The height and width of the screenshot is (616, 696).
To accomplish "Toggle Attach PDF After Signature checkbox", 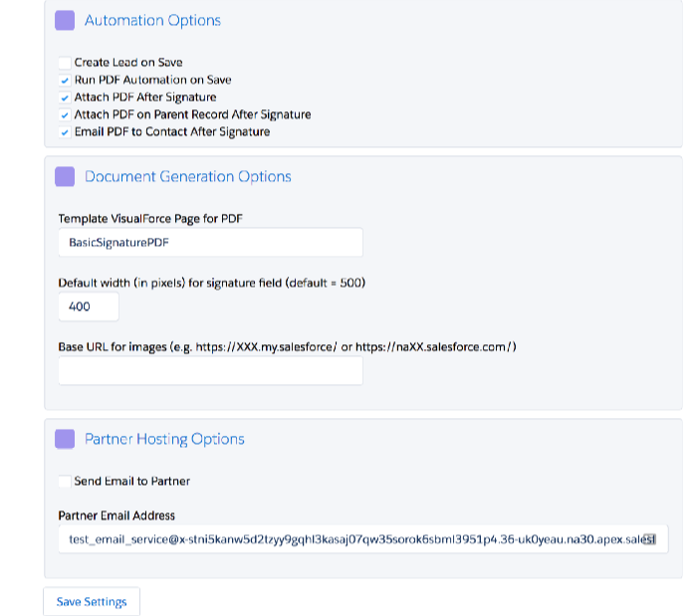I will click(x=65, y=98).
